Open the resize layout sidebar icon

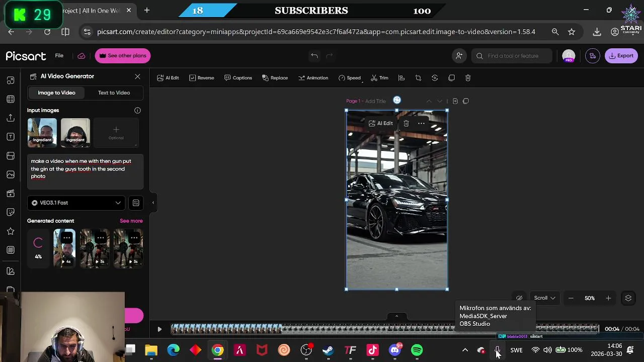click(11, 80)
